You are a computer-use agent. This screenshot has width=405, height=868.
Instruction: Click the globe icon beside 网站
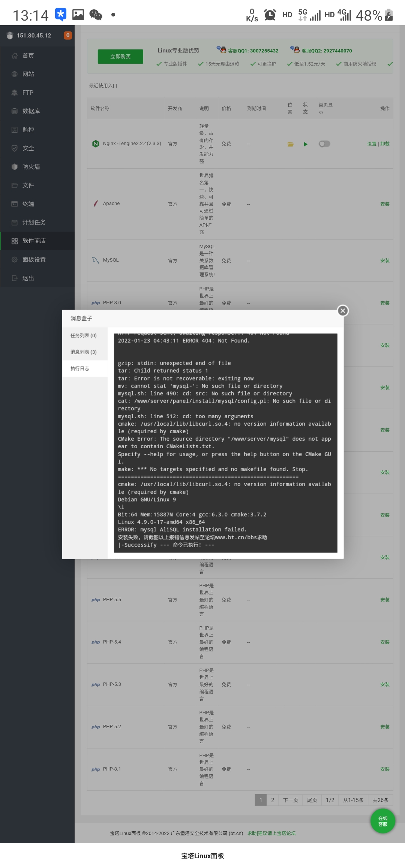pos(15,74)
